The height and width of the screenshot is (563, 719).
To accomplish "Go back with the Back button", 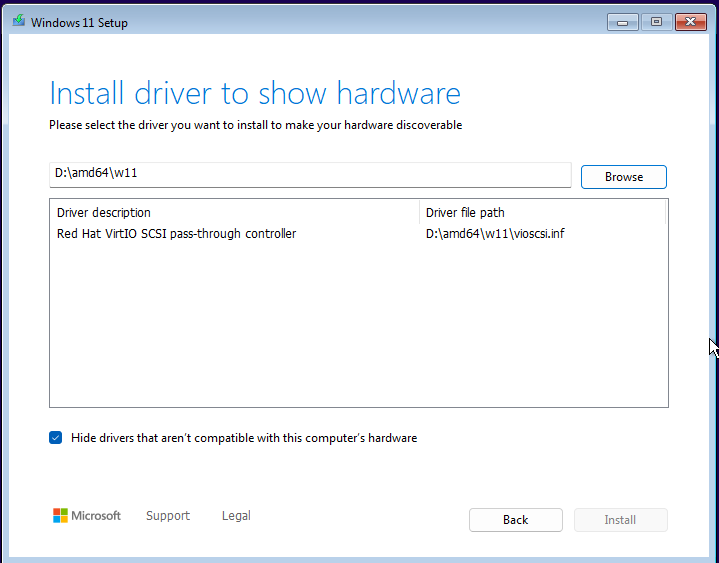I will [515, 520].
